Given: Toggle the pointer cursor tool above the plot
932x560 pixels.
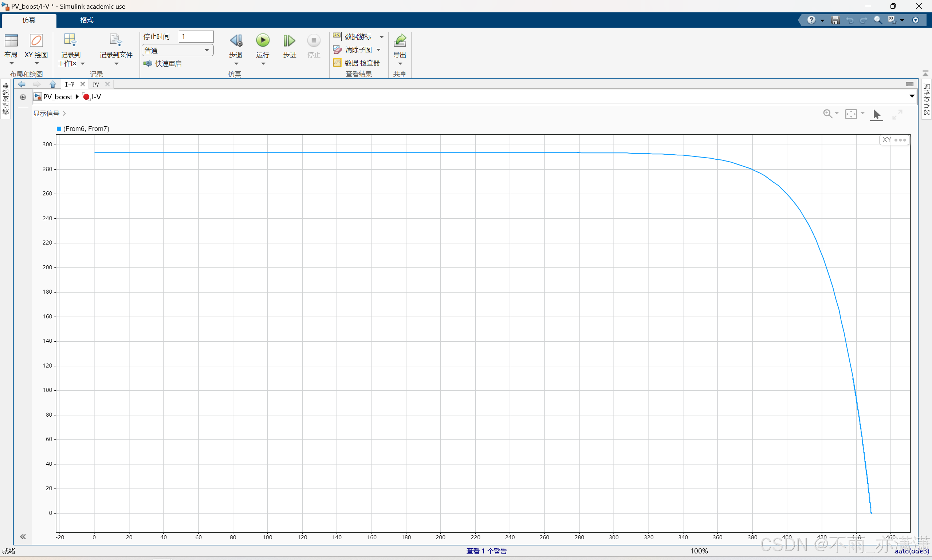Looking at the screenshot, I should pyautogui.click(x=877, y=114).
